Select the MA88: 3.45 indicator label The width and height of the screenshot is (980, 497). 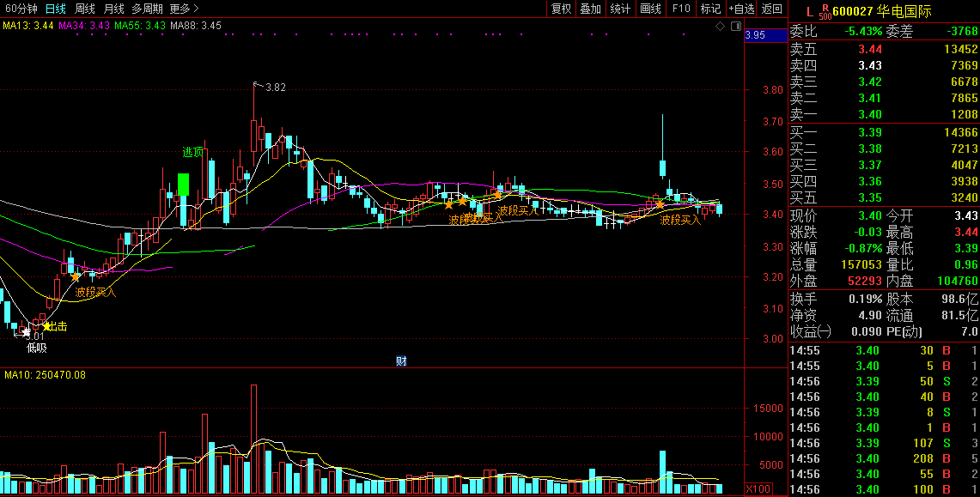(196, 26)
